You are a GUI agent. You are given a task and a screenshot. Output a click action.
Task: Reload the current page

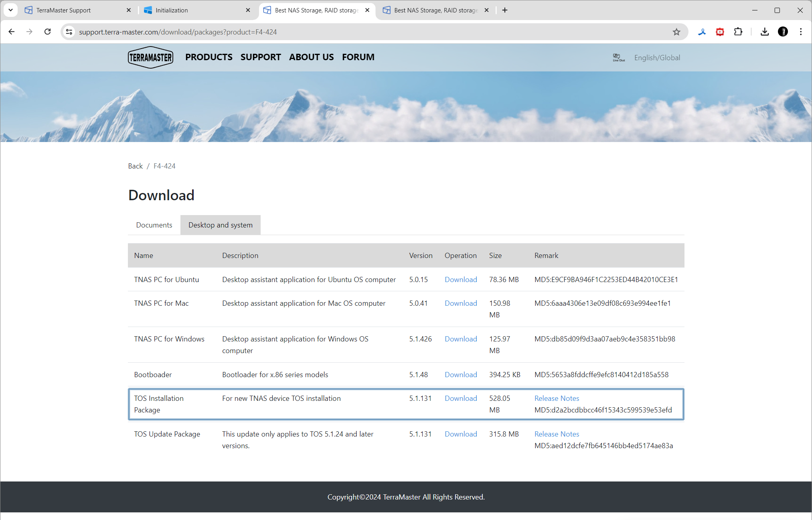pos(47,32)
